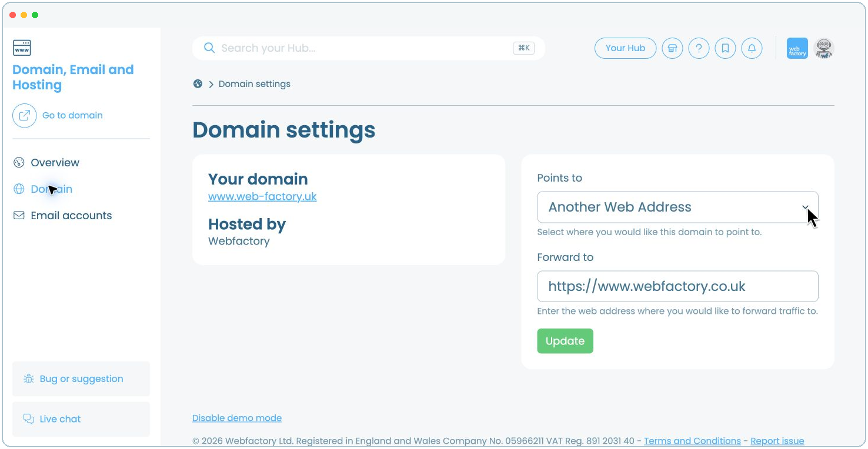Click the Hosted by Webfactory value text
This screenshot has width=868, height=449.
coord(239,241)
